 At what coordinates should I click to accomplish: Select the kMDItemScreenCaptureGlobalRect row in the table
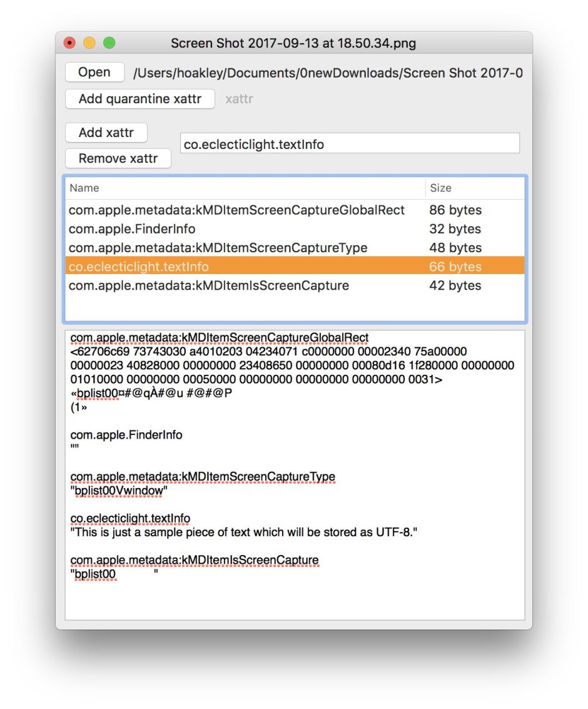pos(236,210)
